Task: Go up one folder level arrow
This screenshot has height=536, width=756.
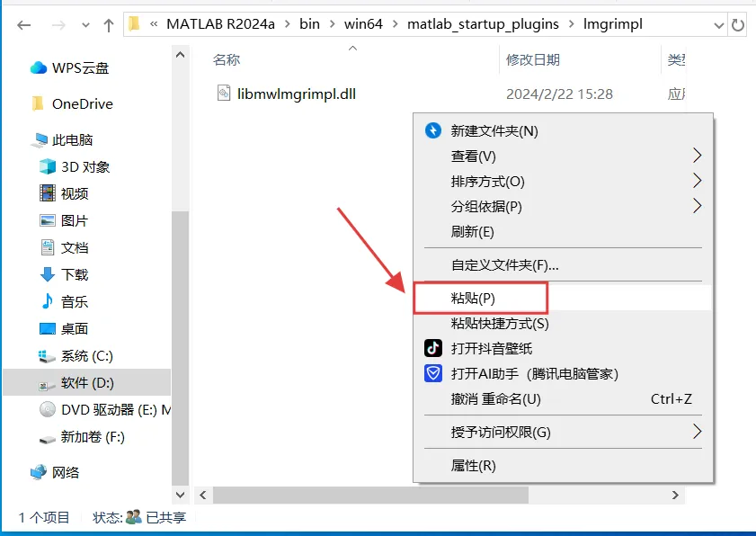Action: click(109, 25)
